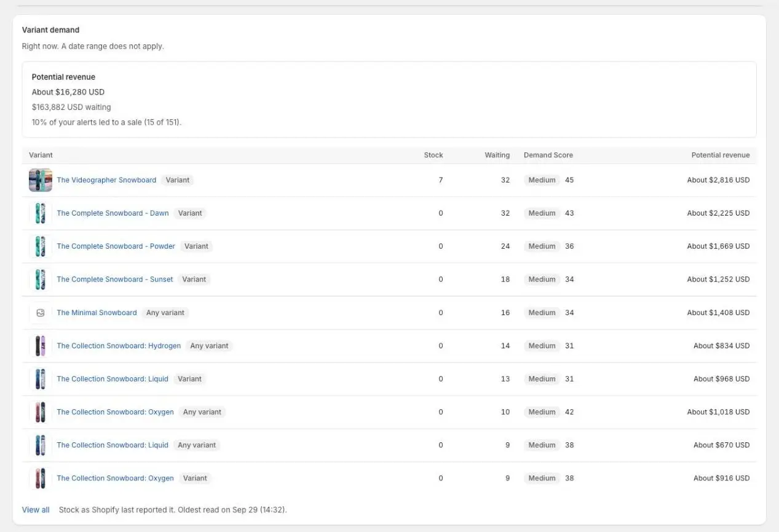Click Medium badge with demand score 43

click(542, 213)
